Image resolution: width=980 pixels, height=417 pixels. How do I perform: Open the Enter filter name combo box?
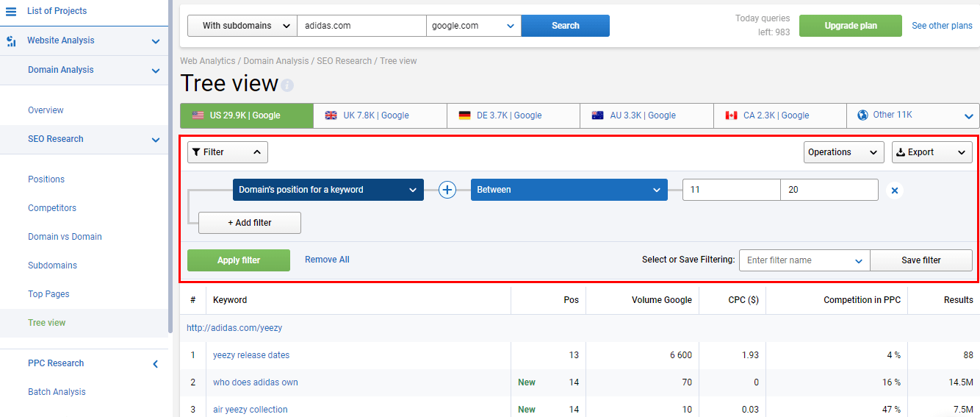(804, 260)
